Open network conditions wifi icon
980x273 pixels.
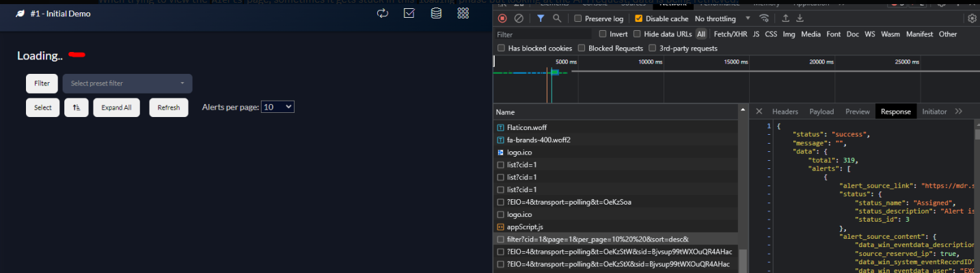pos(764,18)
